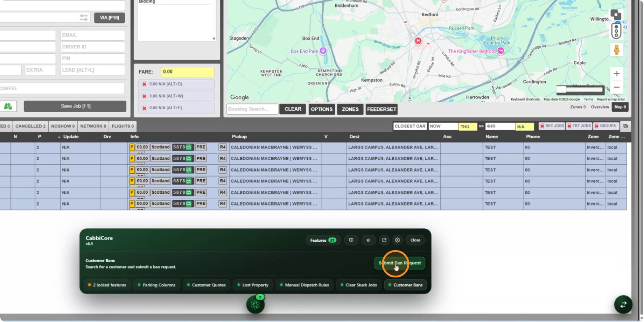The height and width of the screenshot is (322, 644).
Task: Toggle the REC JOBS filter
Action: coord(552,126)
